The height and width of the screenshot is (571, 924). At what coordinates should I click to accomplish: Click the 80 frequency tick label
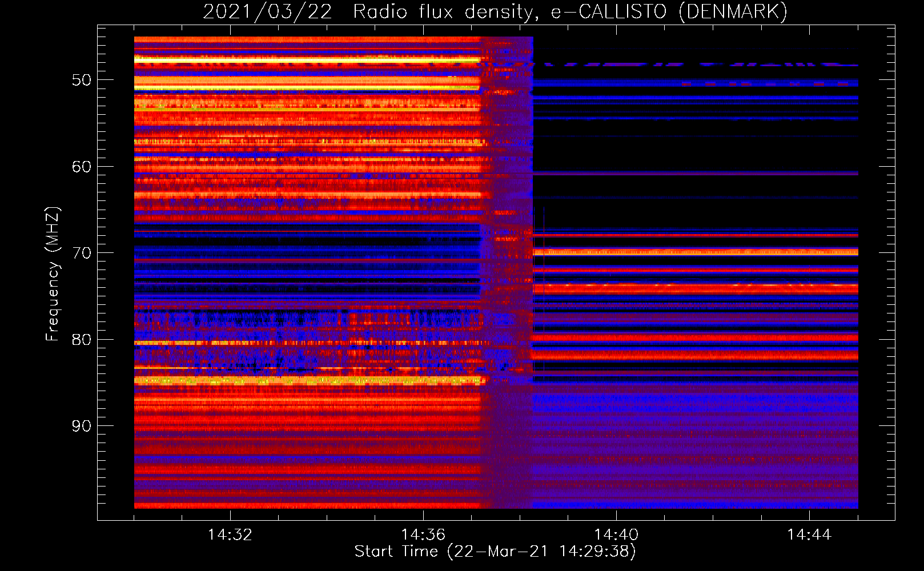tap(82, 340)
